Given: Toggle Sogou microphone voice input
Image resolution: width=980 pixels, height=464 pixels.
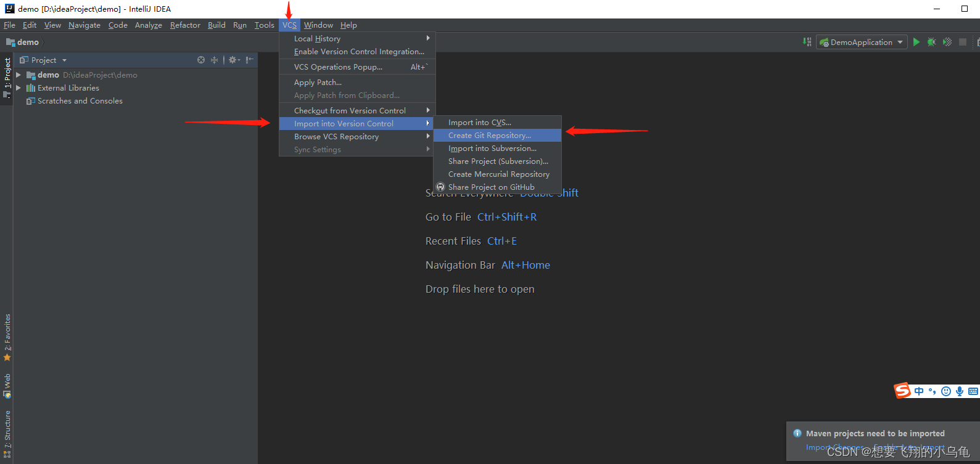Looking at the screenshot, I should pos(960,391).
